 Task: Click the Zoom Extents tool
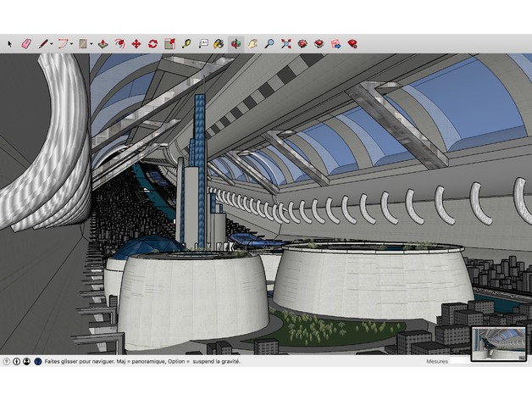[x=286, y=43]
